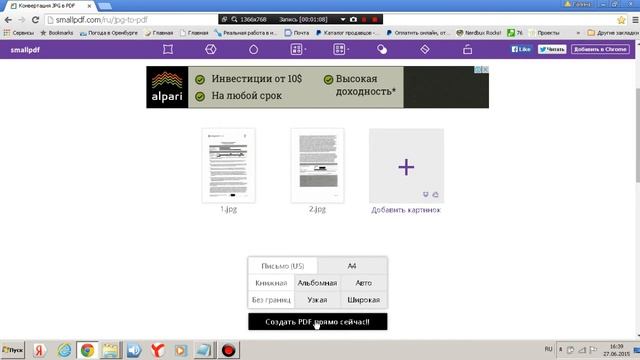Select Узкая margin option
The height and width of the screenshot is (360, 640).
click(317, 300)
